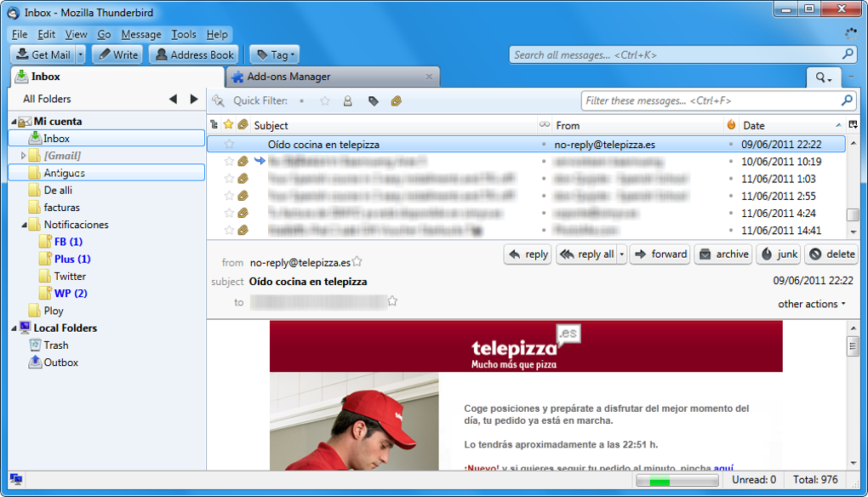The width and height of the screenshot is (868, 497).
Task: Toggle the attachment quick filter
Action: 397,100
